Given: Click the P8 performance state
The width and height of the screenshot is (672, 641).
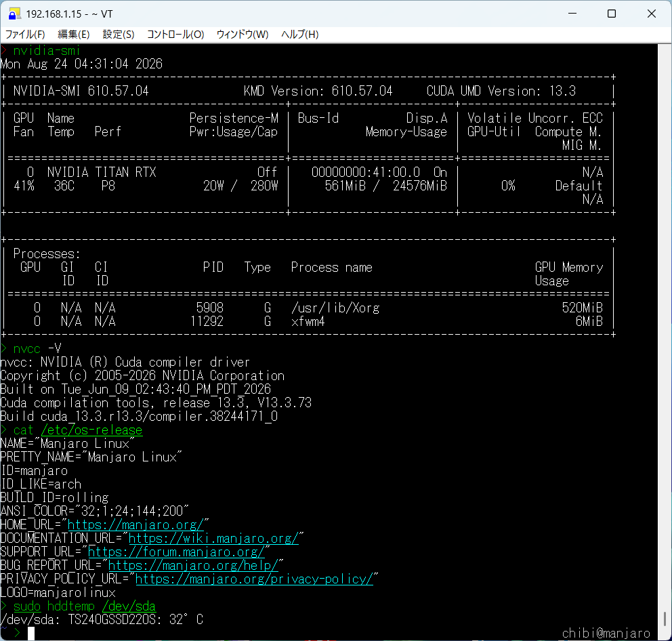Looking at the screenshot, I should pyautogui.click(x=108, y=186).
